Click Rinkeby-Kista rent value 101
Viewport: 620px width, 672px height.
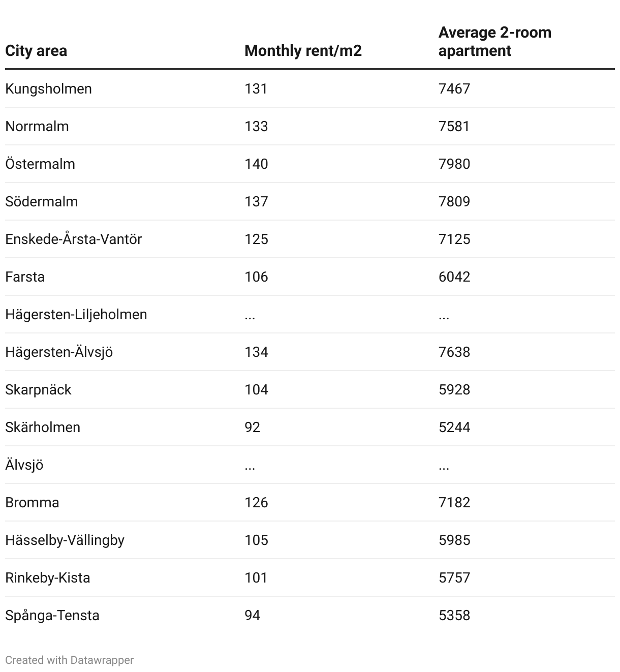[256, 577]
